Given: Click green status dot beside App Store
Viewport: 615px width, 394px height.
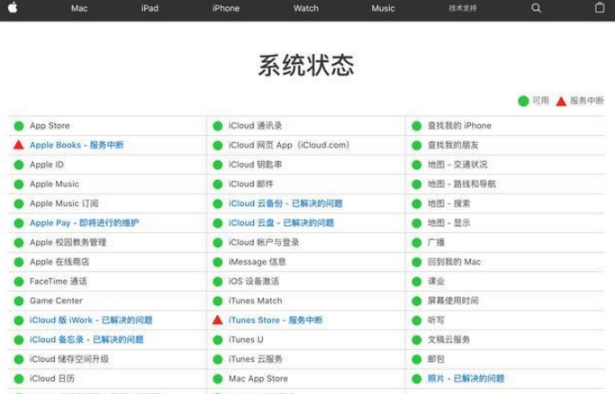Looking at the screenshot, I should pyautogui.click(x=19, y=126).
